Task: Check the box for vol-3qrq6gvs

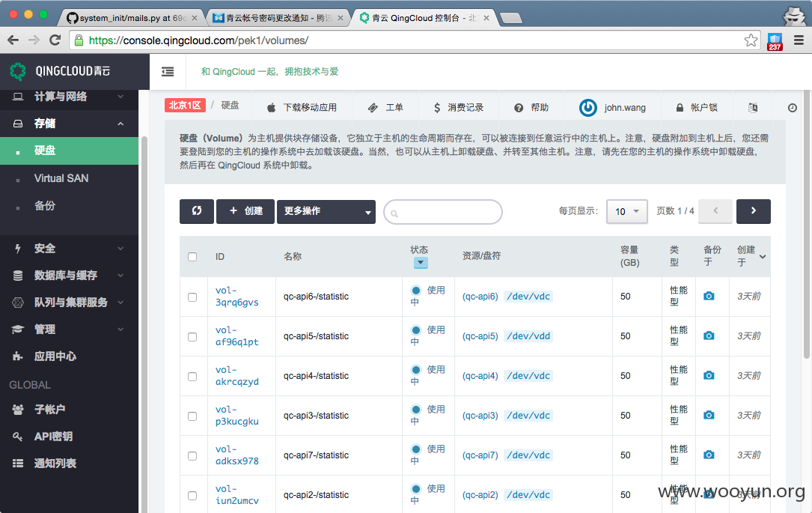Action: [x=192, y=297]
